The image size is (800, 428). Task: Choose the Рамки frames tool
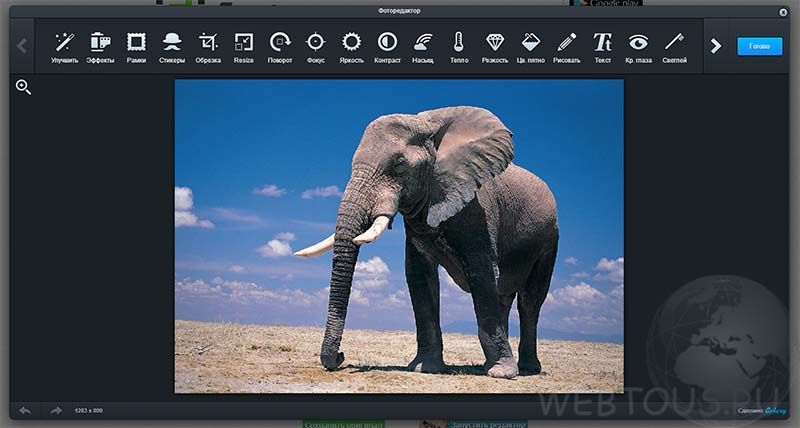click(136, 47)
